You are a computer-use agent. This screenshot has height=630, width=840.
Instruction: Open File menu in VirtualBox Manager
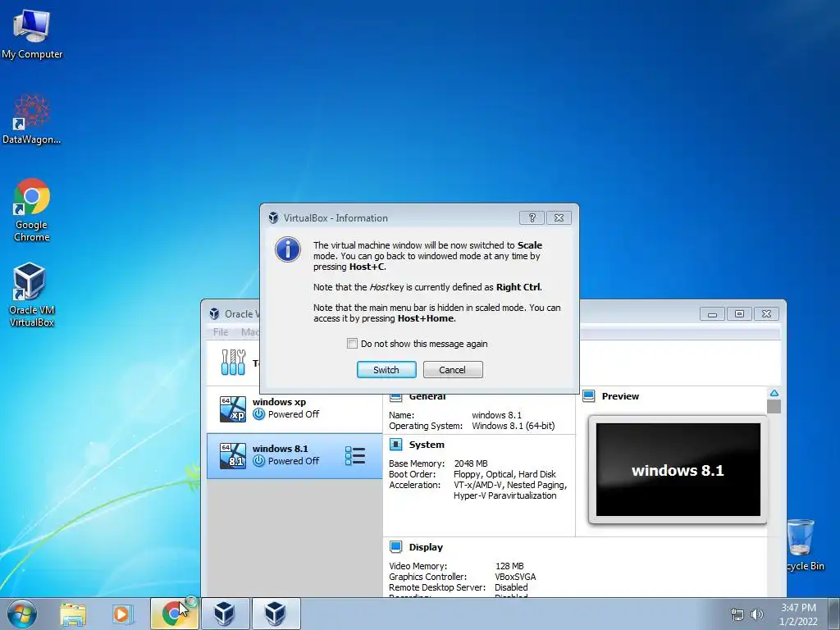[x=221, y=332]
